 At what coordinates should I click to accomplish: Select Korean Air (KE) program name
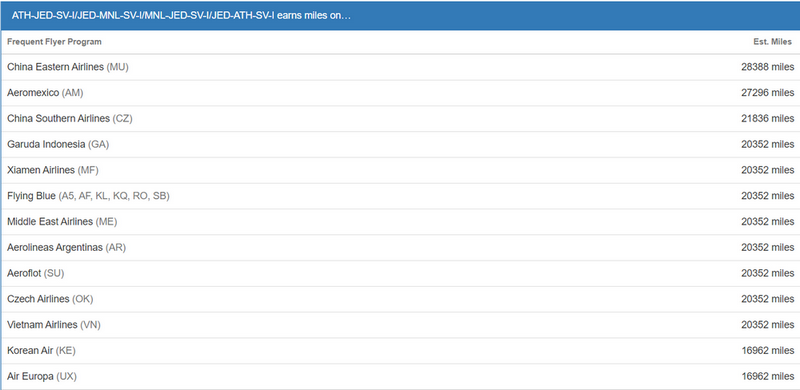tap(41, 351)
